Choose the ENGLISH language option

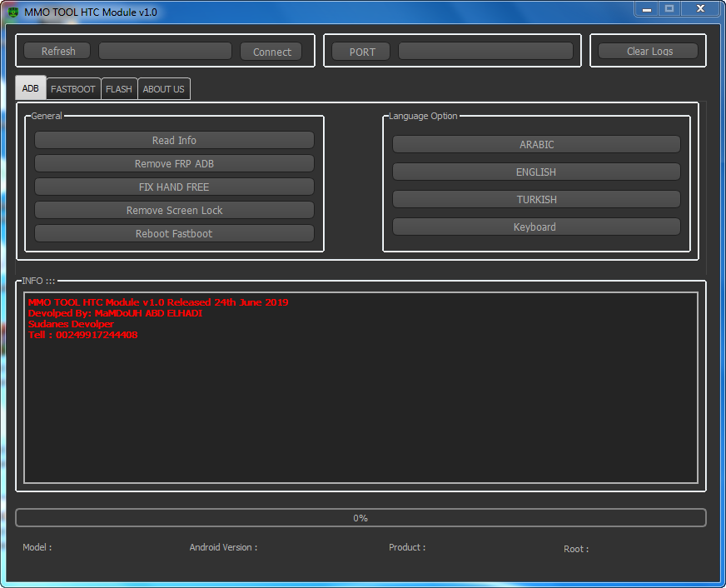pos(536,172)
